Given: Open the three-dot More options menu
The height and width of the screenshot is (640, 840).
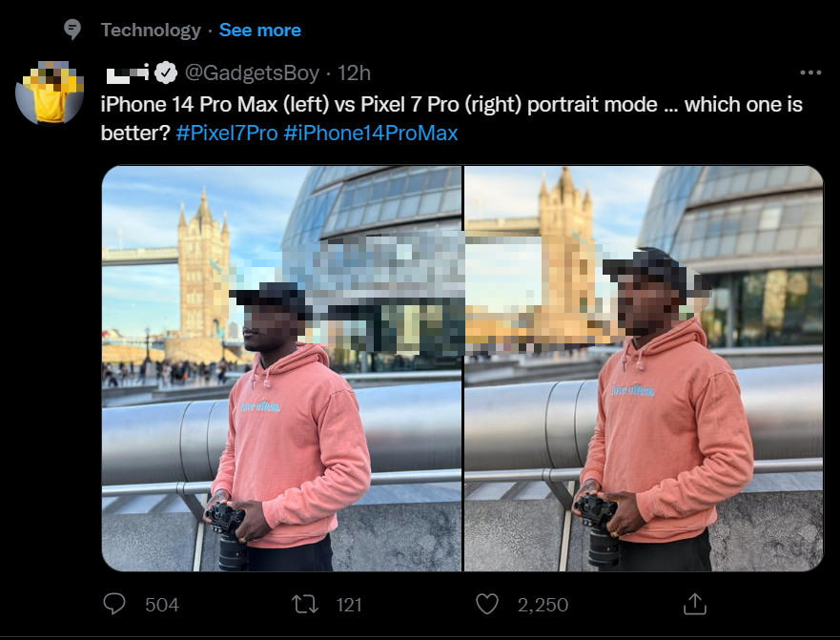Looking at the screenshot, I should tap(810, 72).
